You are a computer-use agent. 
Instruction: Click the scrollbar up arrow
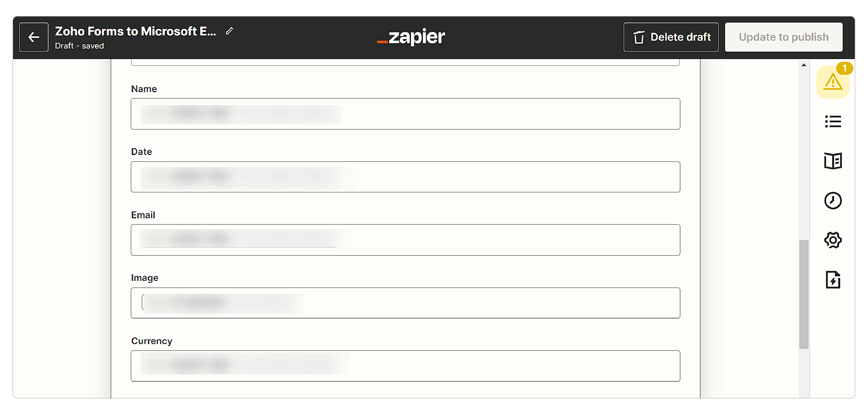point(804,65)
